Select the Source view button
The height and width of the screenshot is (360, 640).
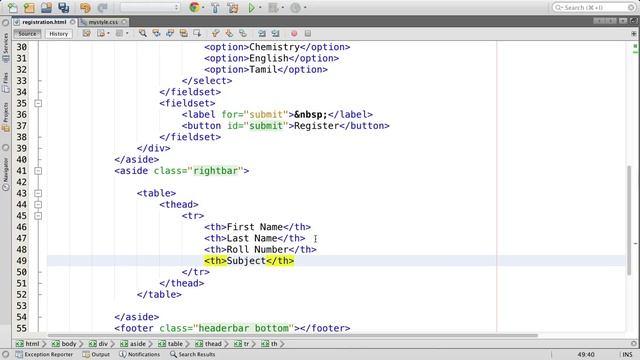[27, 34]
